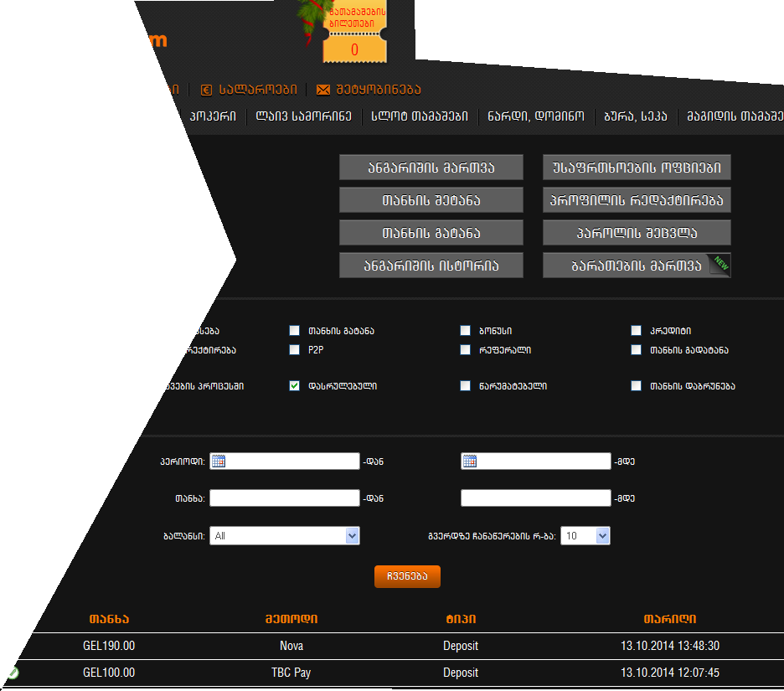Click the თანხის შეტანა button

pos(431,200)
